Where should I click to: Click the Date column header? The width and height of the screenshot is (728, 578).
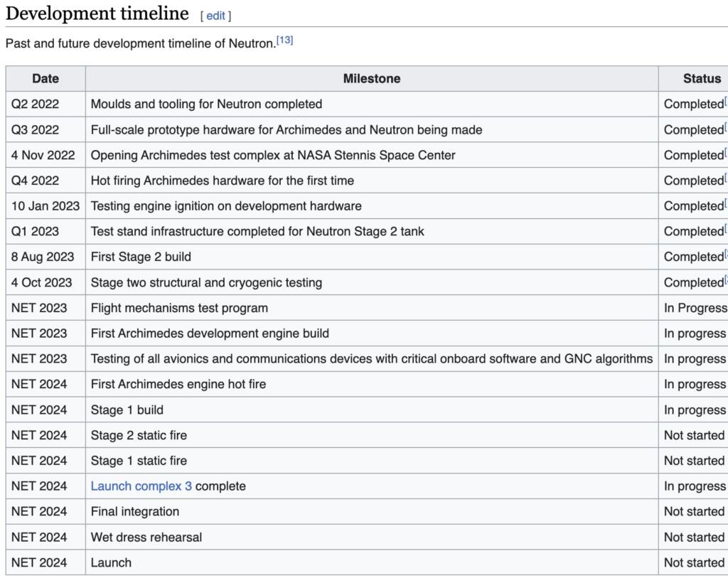point(45,78)
